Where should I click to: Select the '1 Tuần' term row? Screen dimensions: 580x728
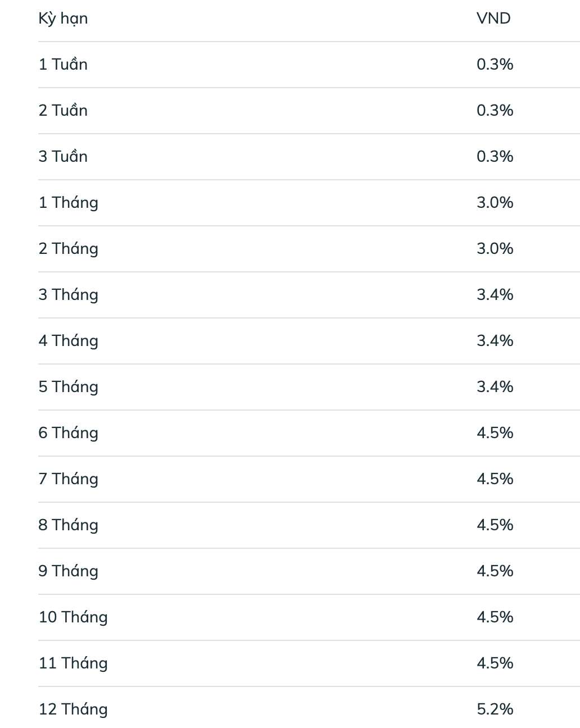[x=63, y=65]
